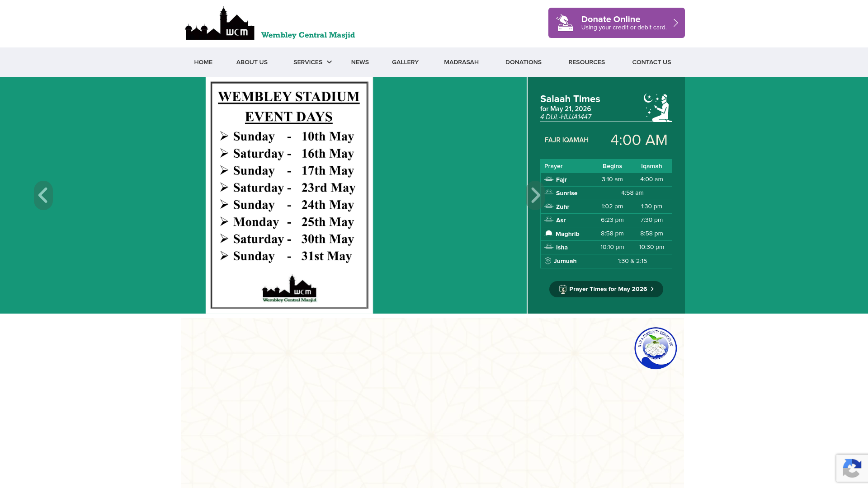868x488 pixels.
Task: Click the '4 DUL-HIJJA1447' hijri date
Action: pos(566,117)
